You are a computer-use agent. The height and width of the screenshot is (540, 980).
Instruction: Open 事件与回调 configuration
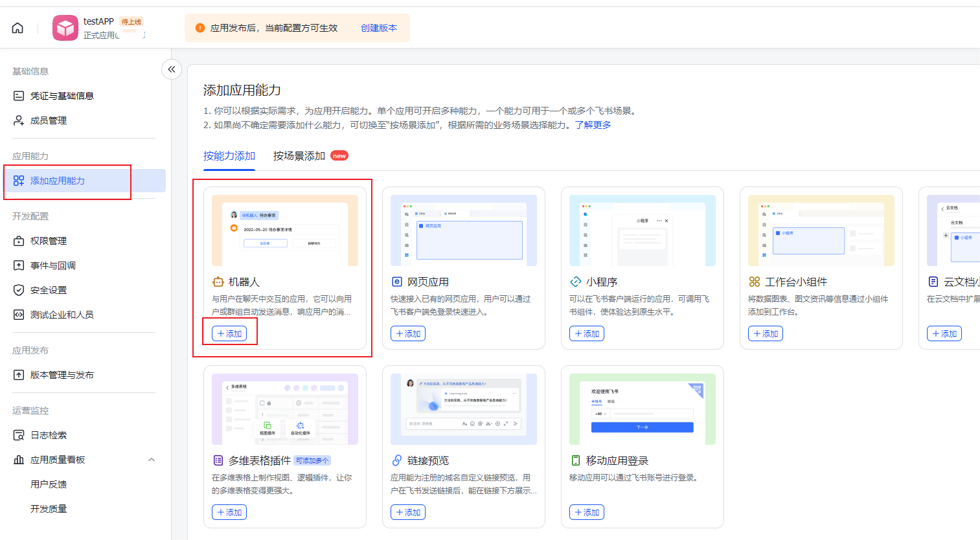(52, 265)
